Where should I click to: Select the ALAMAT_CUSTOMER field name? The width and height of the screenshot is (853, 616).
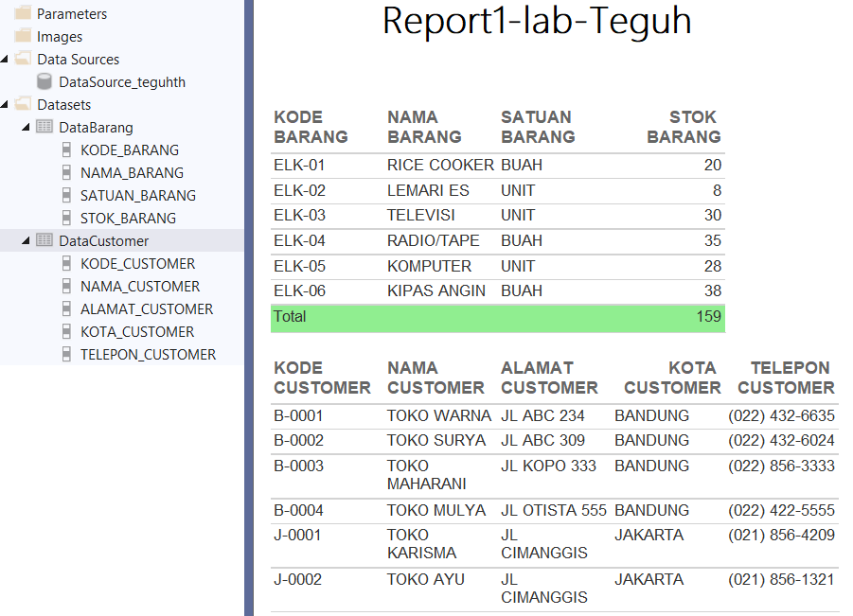(x=147, y=309)
